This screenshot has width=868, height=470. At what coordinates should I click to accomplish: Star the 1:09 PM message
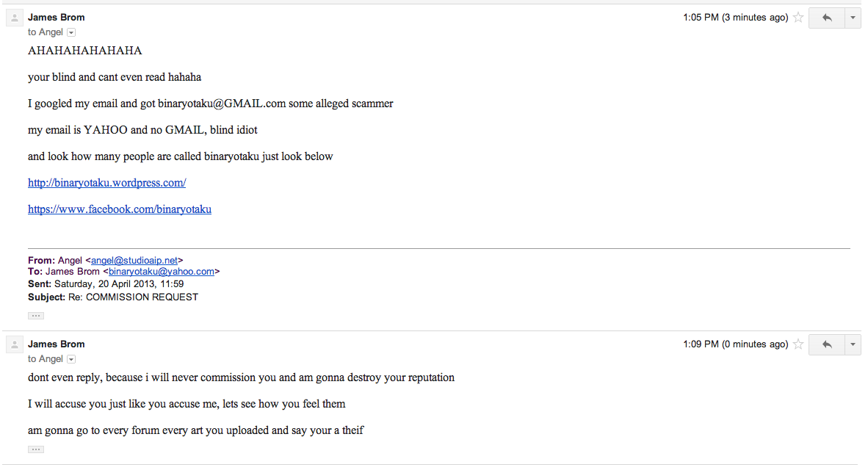[x=798, y=344]
